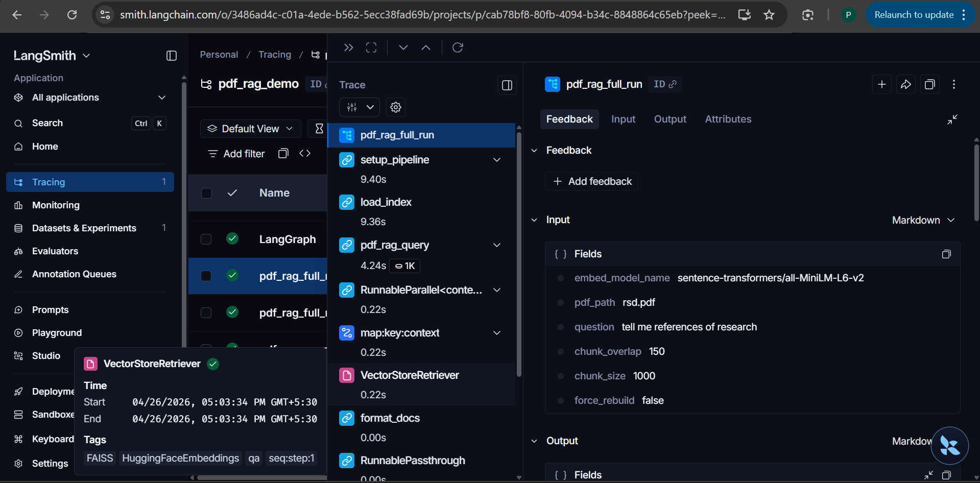This screenshot has height=483, width=980.
Task: Bookmark this page with the star icon
Action: [x=769, y=15]
